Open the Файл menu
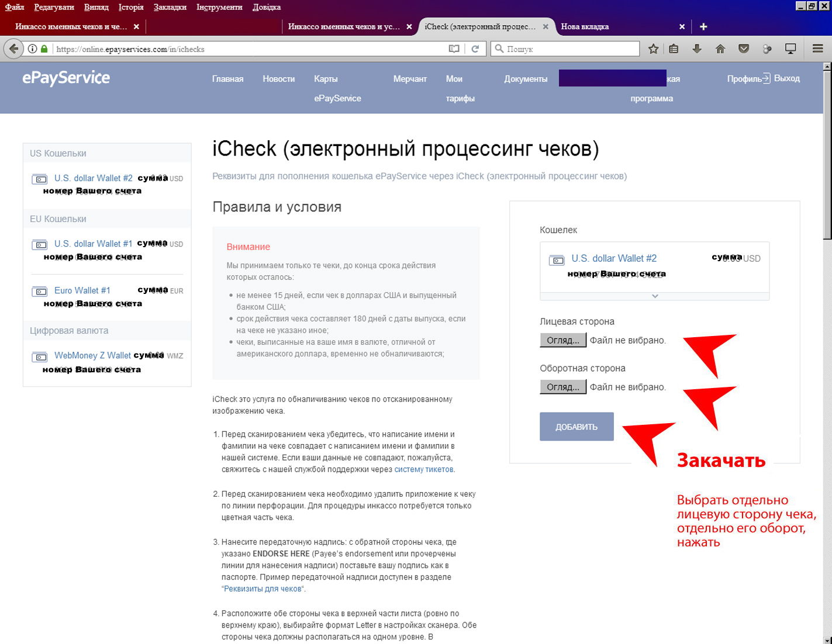 click(x=15, y=7)
